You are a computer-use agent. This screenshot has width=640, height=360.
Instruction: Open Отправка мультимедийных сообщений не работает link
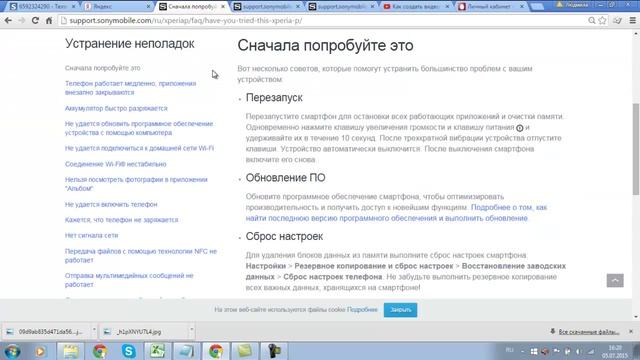[129, 280]
